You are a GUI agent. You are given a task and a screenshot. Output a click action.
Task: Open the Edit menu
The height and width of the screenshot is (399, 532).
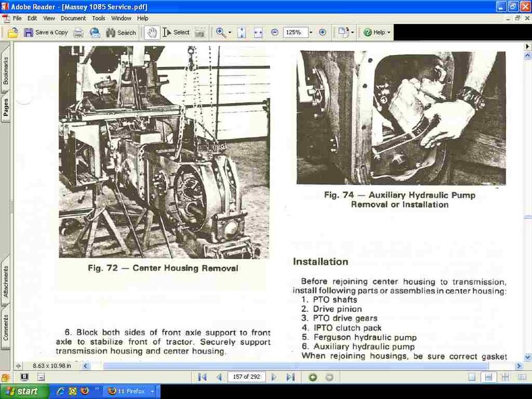tap(32, 18)
